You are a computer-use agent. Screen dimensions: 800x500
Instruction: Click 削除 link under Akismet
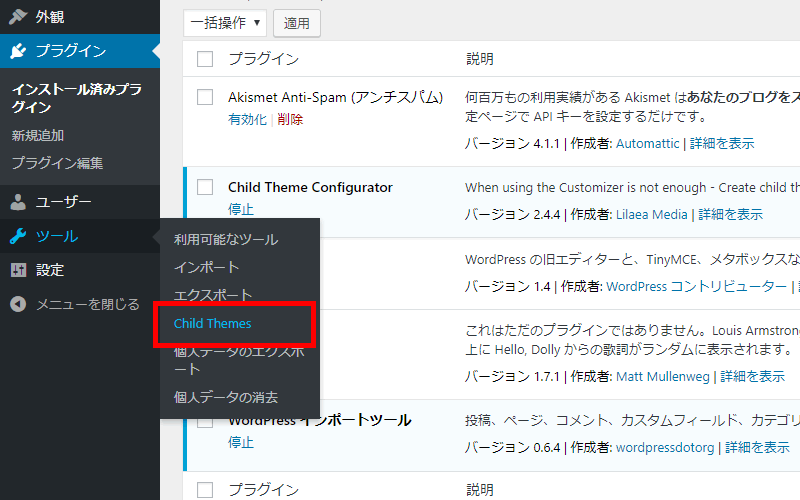290,119
